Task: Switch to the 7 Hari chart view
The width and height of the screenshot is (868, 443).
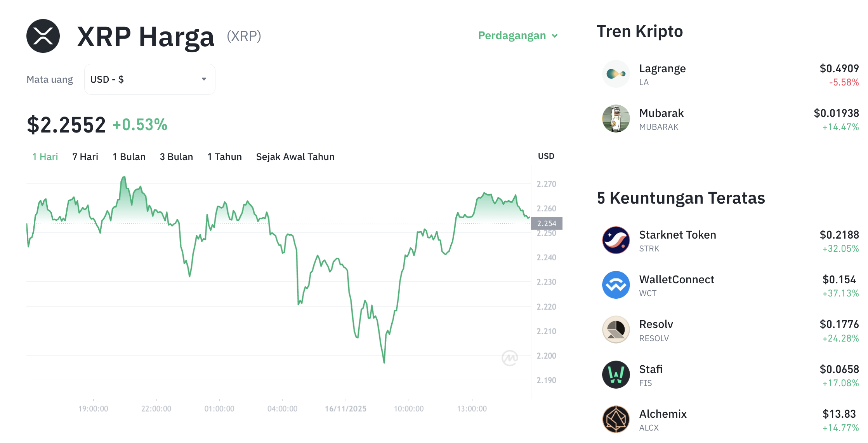Action: (85, 157)
